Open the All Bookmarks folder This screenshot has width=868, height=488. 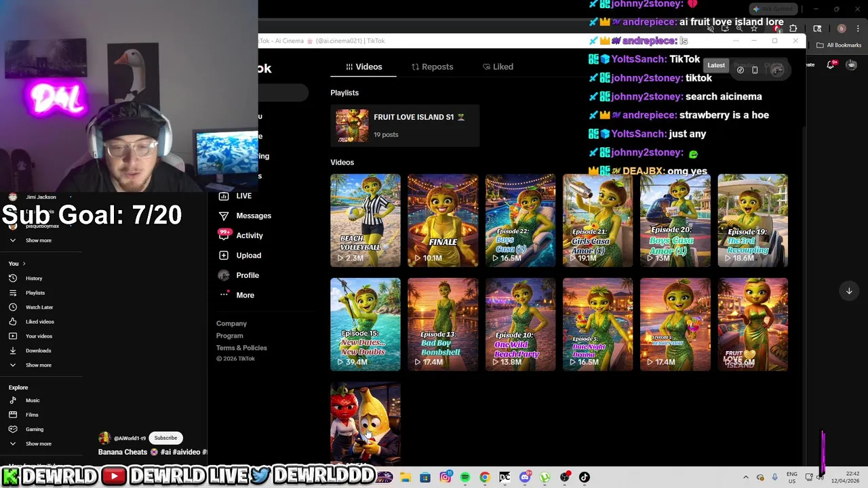tap(840, 45)
